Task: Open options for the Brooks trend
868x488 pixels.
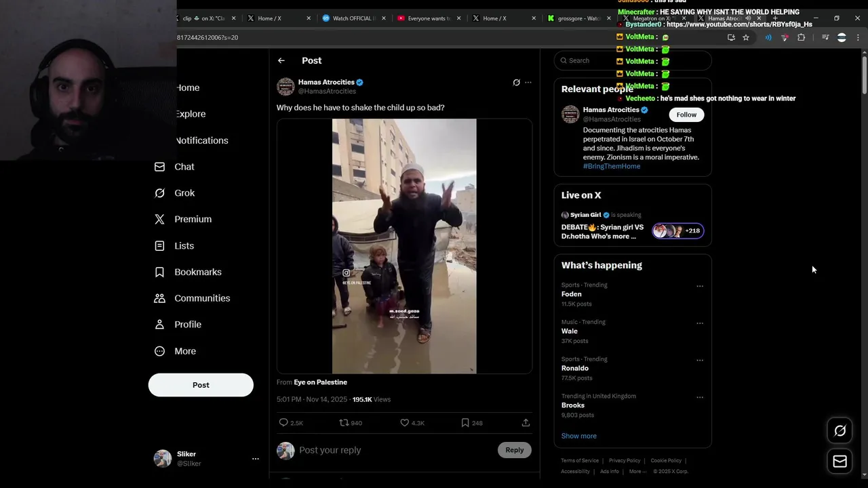Action: [700, 397]
